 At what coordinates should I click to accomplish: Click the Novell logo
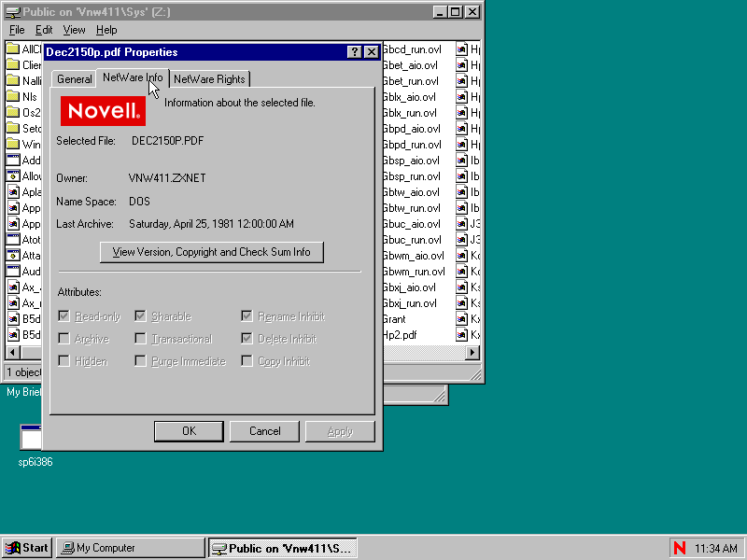(x=103, y=110)
